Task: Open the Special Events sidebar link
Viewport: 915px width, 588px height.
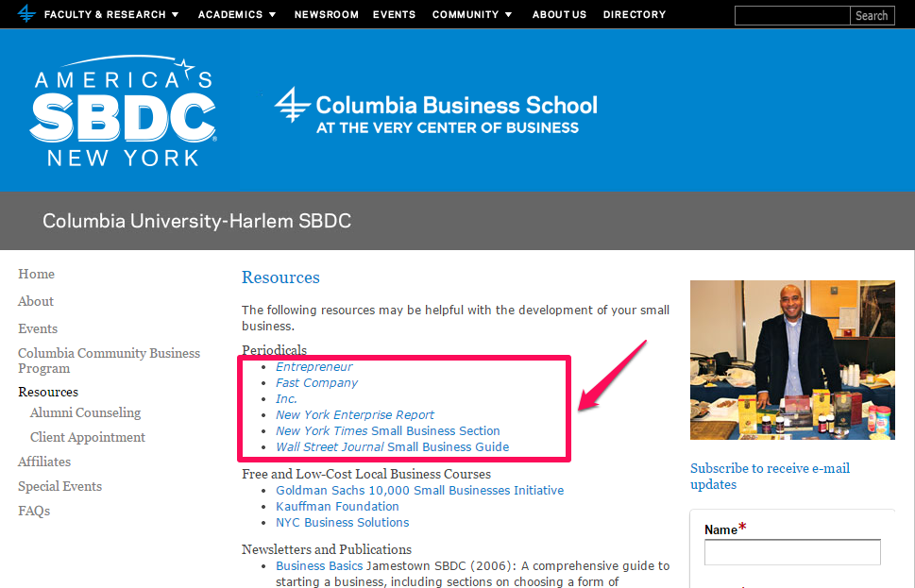Action: pyautogui.click(x=60, y=486)
